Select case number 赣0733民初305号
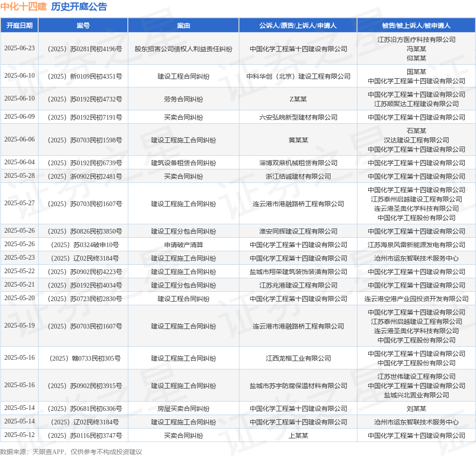Image resolution: width=476 pixels, height=456 pixels. coord(85,358)
